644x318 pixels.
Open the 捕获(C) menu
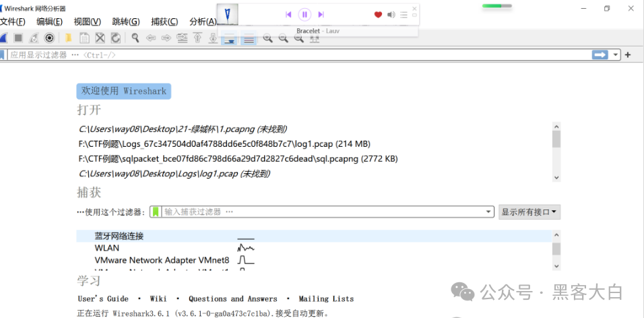[164, 22]
